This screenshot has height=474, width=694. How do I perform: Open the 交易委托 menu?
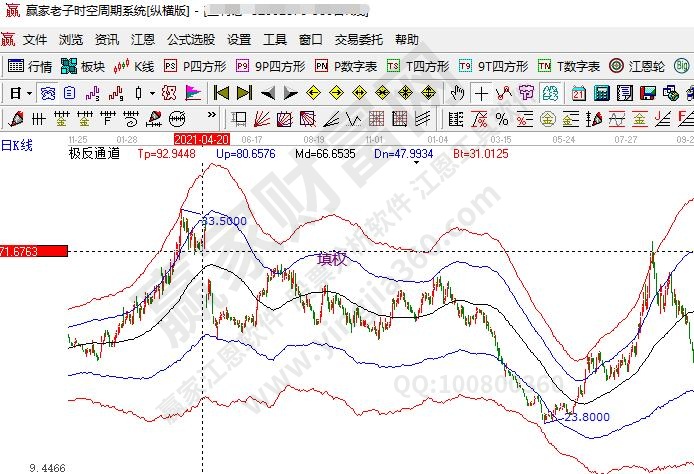pyautogui.click(x=358, y=40)
